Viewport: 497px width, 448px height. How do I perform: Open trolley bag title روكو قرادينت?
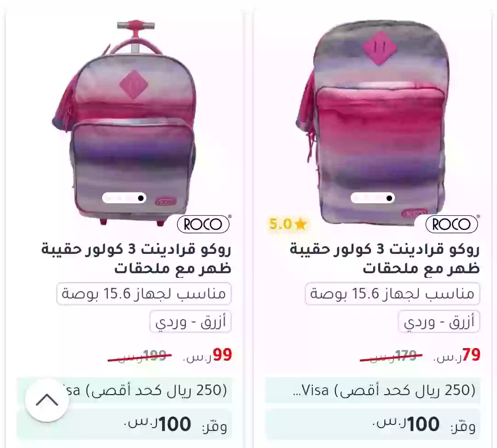[x=136, y=258]
